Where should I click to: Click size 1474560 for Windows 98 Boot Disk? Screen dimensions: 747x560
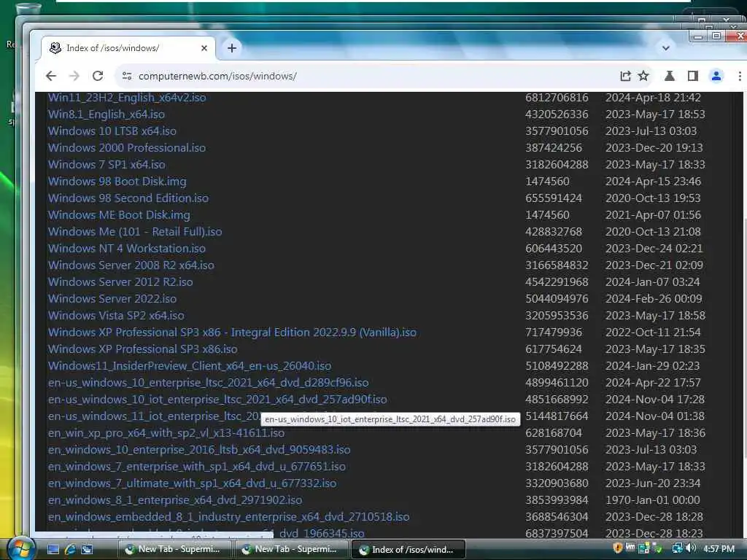tap(547, 182)
